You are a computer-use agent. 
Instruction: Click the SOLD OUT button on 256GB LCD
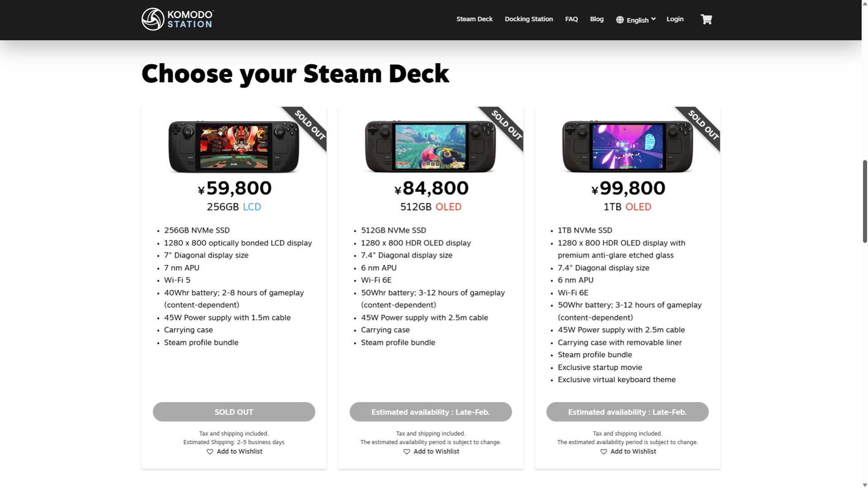tap(234, 412)
